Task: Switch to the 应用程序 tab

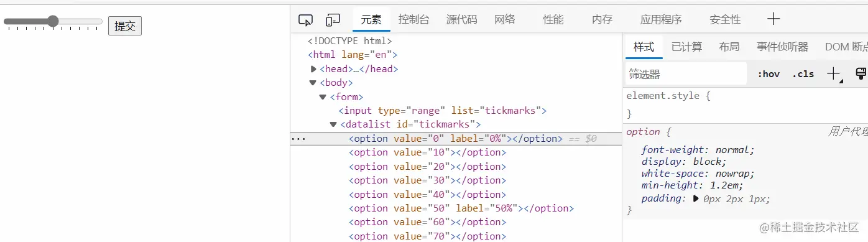Action: coord(661,19)
